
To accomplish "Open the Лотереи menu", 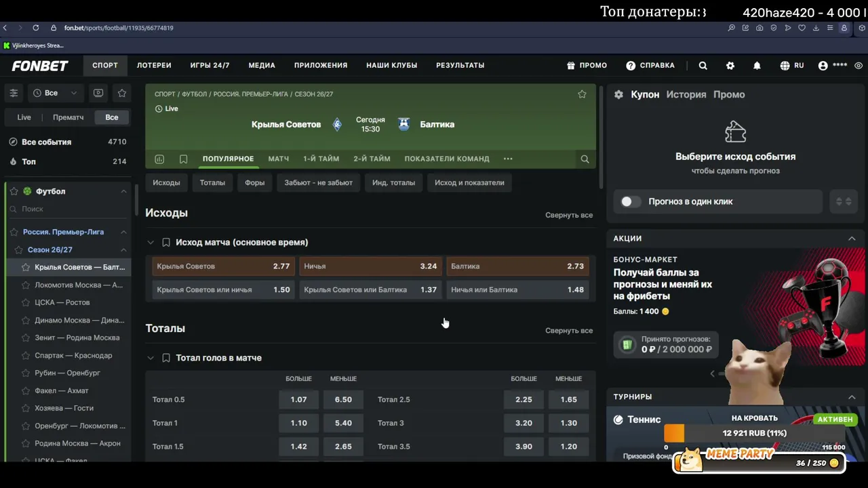I will (154, 65).
